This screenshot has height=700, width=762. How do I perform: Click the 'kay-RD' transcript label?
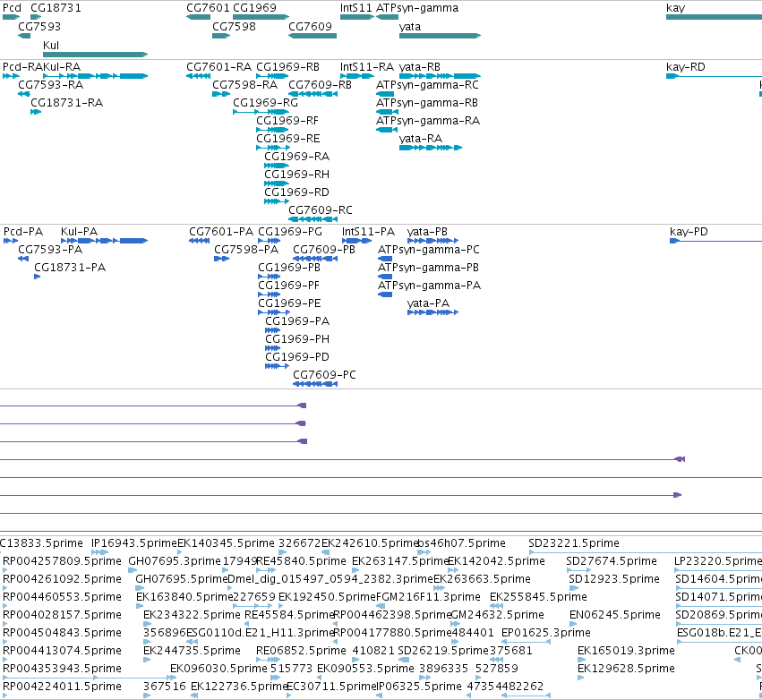[x=686, y=67]
